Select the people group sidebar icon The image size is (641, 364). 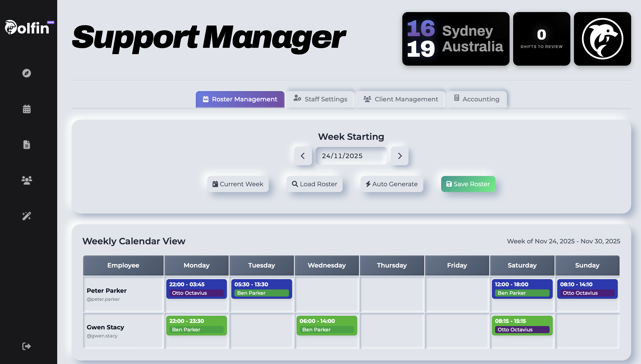27,180
